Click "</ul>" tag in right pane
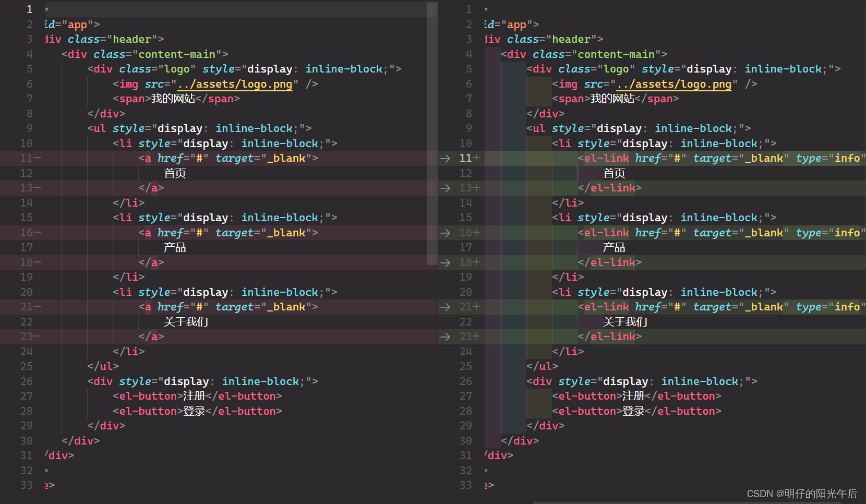 tap(543, 366)
